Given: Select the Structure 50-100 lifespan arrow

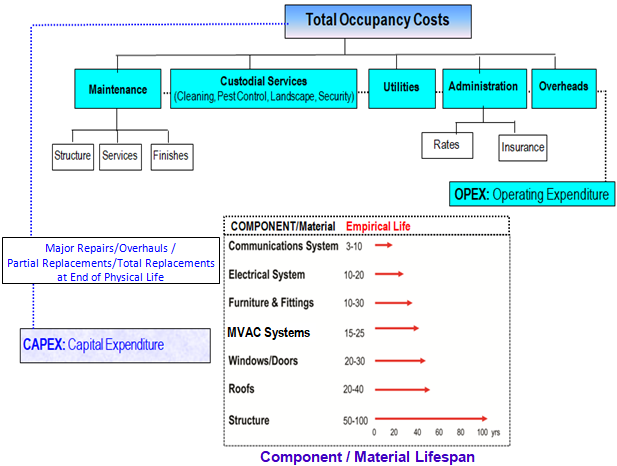Looking at the screenshot, I should click(431, 420).
